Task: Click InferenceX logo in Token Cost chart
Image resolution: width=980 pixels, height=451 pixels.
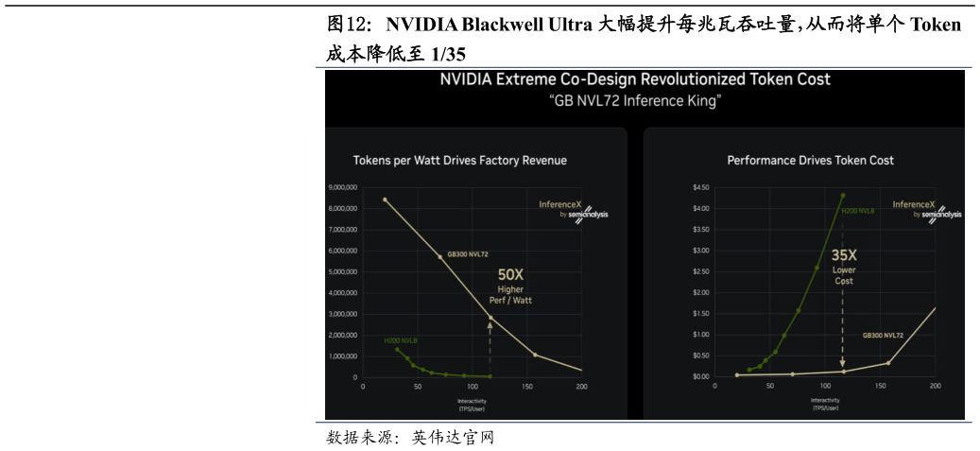Action: [x=914, y=204]
